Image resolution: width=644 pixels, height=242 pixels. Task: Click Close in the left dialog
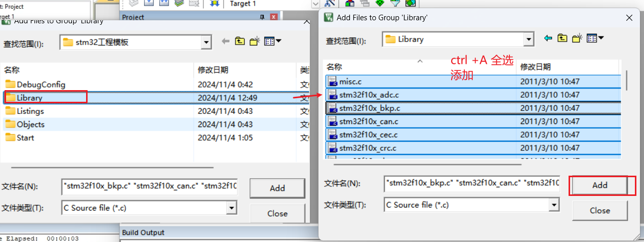[277, 214]
